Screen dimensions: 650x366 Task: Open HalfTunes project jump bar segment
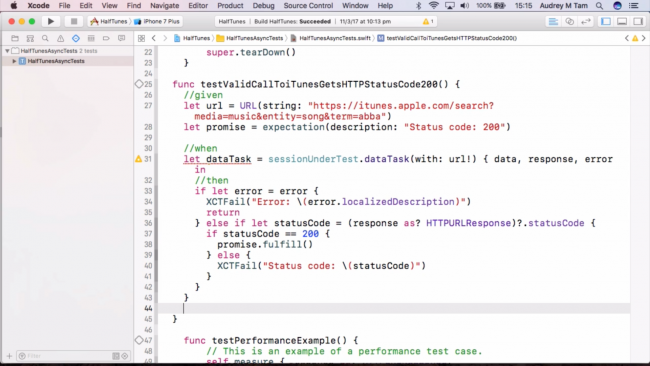(x=192, y=38)
